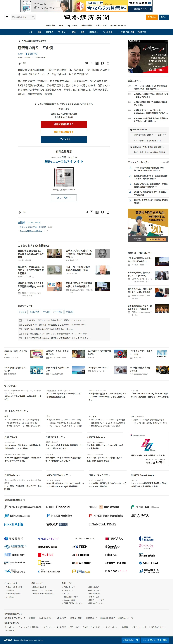Open the 日経ビジネス section heading
Viewport: 173px width, 644px height.
click(12, 437)
